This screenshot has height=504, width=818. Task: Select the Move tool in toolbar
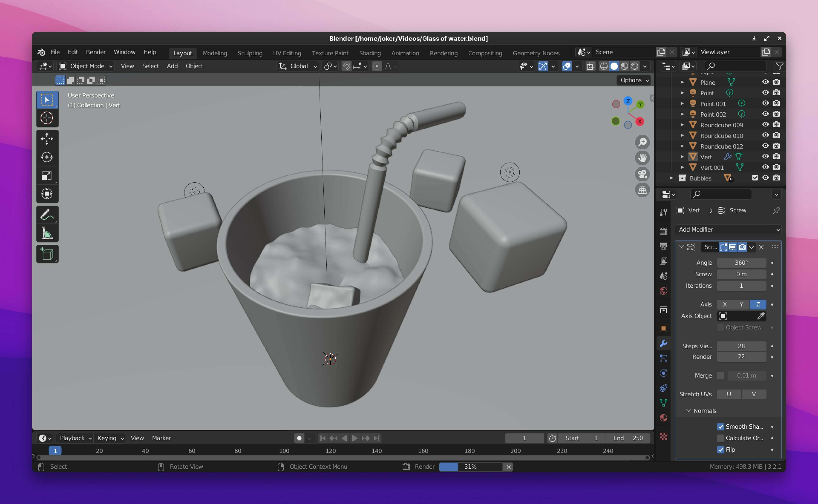click(47, 139)
